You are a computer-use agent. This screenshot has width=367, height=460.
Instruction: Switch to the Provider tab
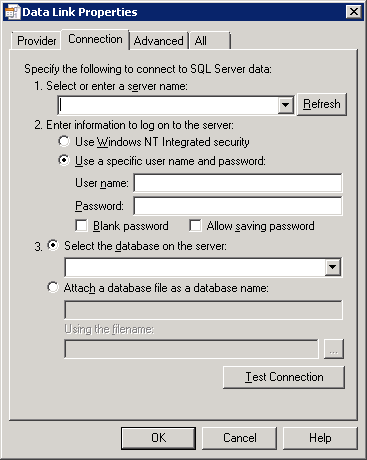(x=36, y=41)
